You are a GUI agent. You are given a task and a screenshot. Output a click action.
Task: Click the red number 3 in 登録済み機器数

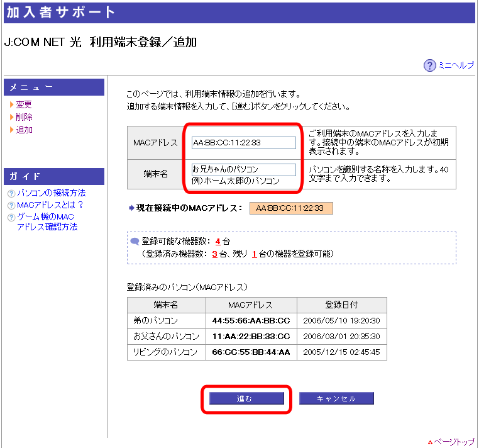pos(215,254)
